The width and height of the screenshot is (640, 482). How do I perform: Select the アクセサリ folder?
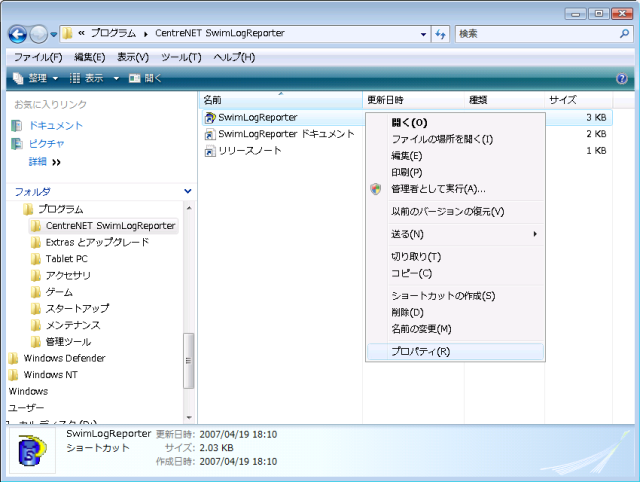[68, 275]
